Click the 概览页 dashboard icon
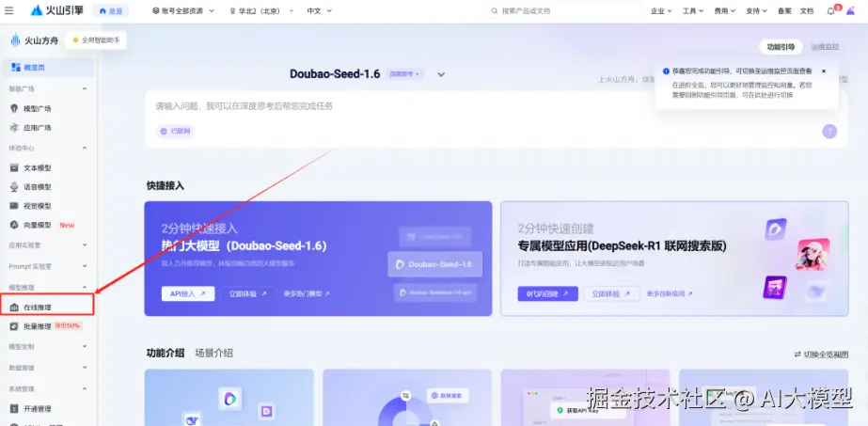This screenshot has height=426, width=868. click(x=15, y=68)
